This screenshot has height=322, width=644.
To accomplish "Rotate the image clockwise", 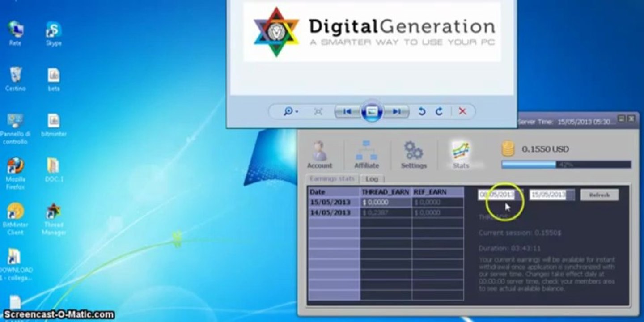I will coord(439,111).
